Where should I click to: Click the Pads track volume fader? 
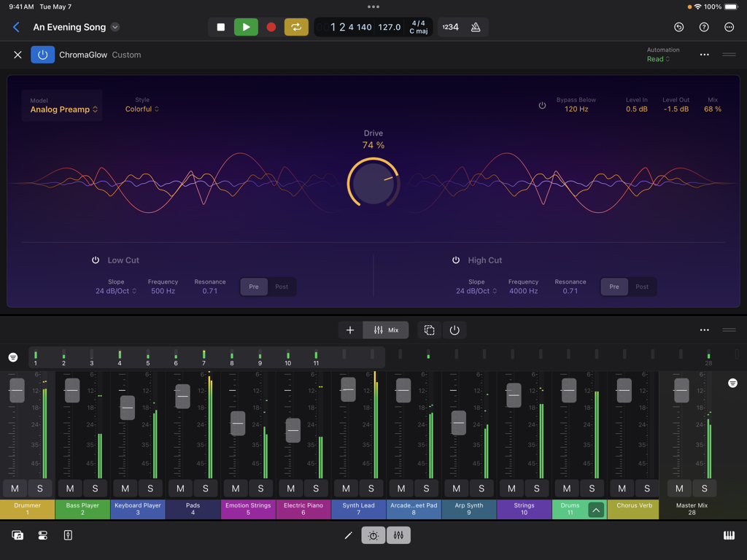(x=182, y=396)
